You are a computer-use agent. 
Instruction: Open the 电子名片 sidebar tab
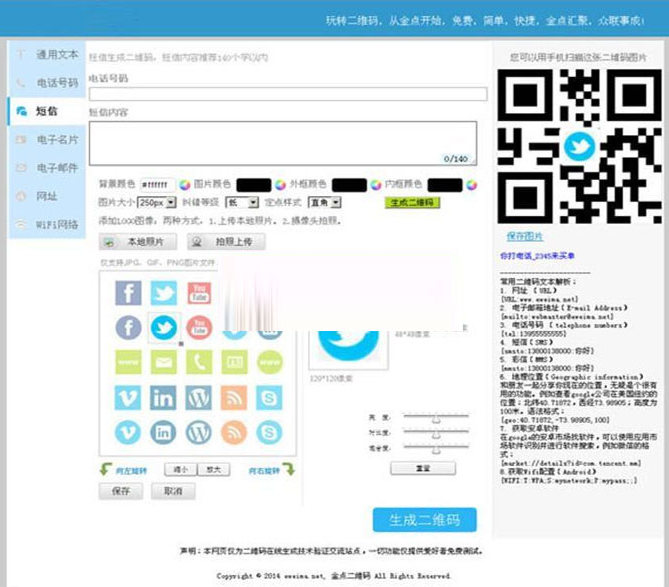tap(47, 139)
